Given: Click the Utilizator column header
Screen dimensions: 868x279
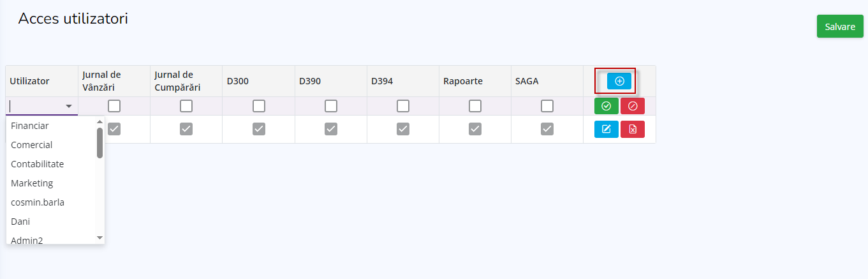Looking at the screenshot, I should [30, 81].
